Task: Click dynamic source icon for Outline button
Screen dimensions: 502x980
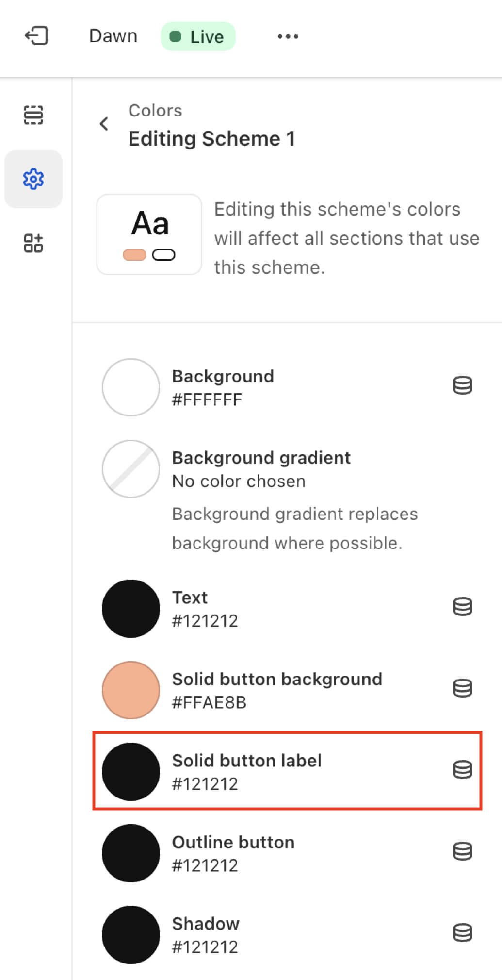Action: coord(462,851)
